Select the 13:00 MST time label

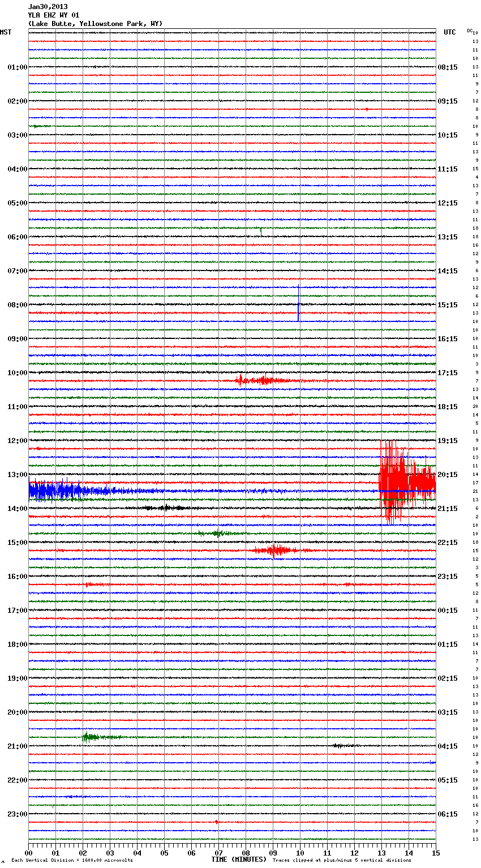[18, 475]
